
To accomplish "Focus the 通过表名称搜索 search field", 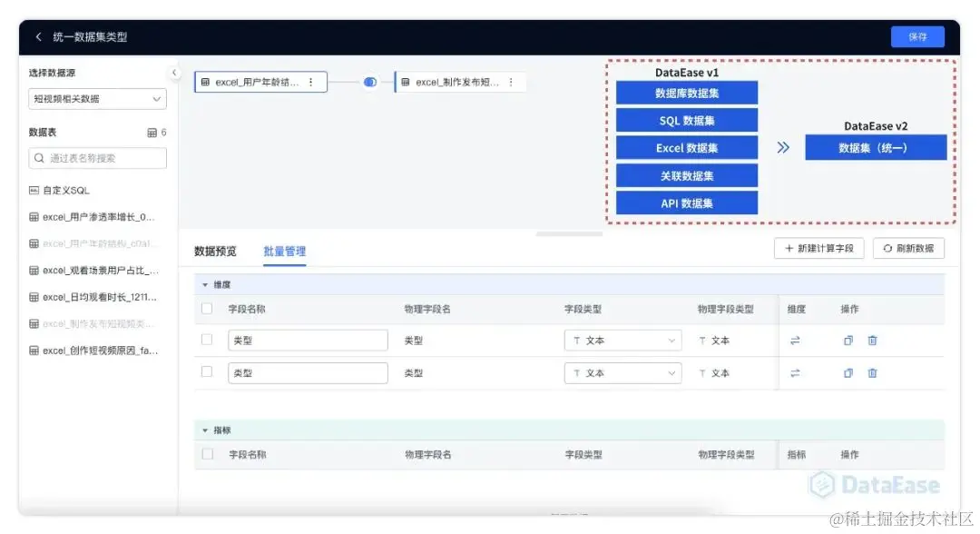I will click(97, 158).
